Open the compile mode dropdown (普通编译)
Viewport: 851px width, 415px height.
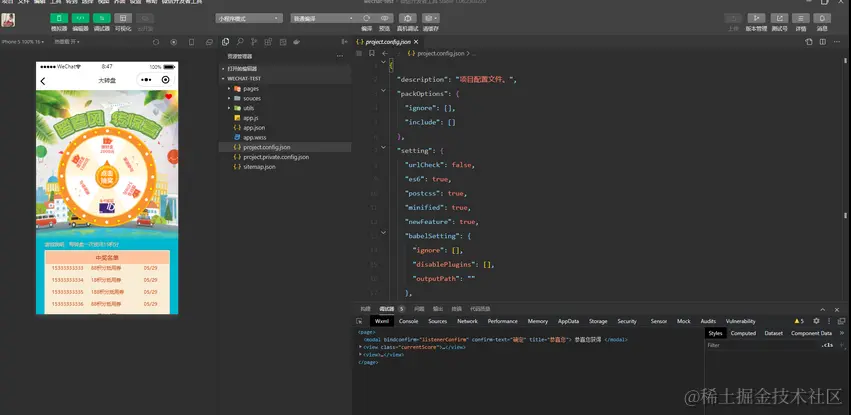click(x=323, y=18)
